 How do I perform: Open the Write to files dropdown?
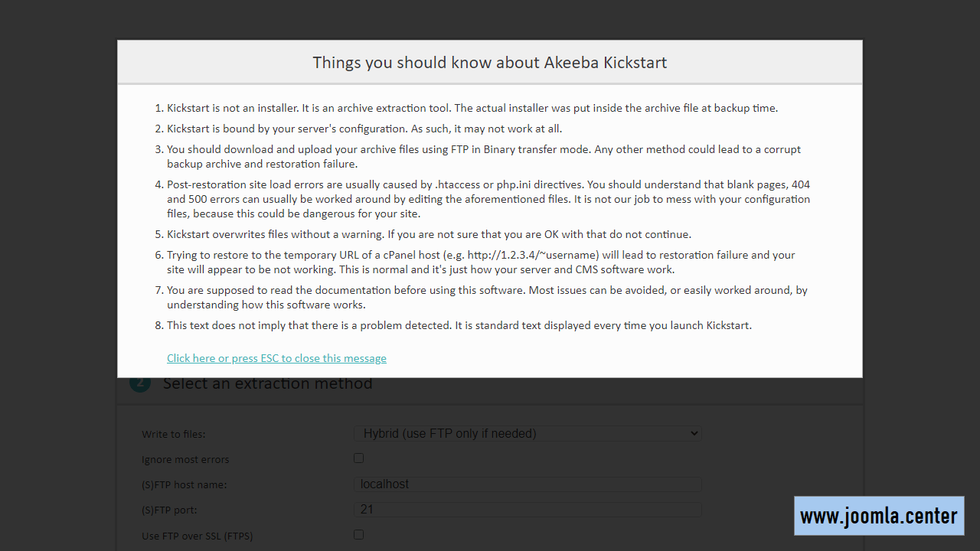(528, 433)
